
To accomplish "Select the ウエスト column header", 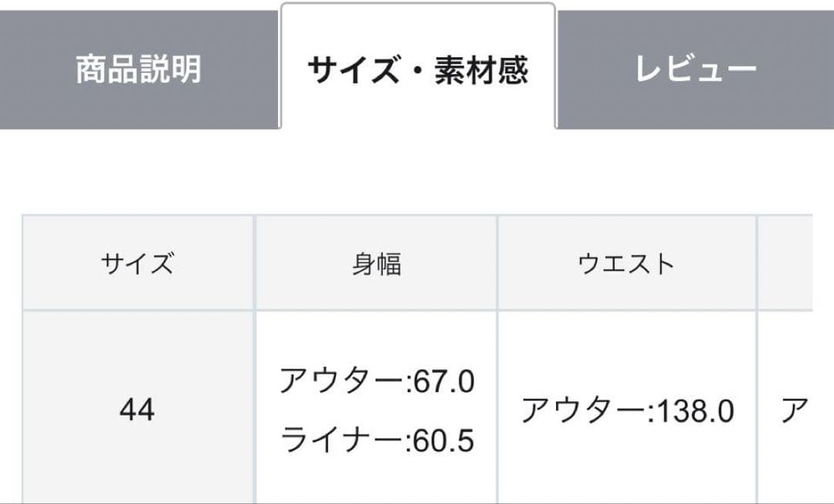I will 627,262.
